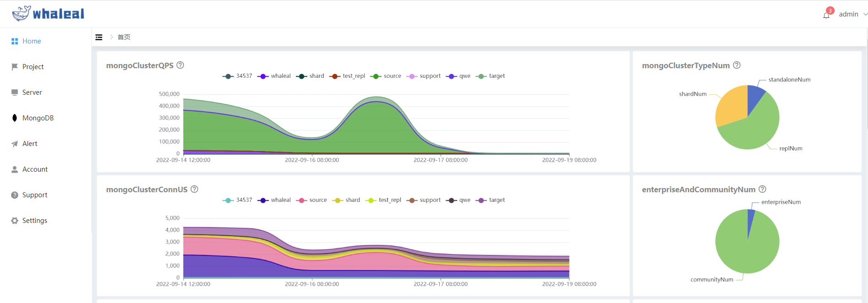Click the help icon beside mongoClusterQPS
Screen dimensions: 868x303
tap(180, 65)
